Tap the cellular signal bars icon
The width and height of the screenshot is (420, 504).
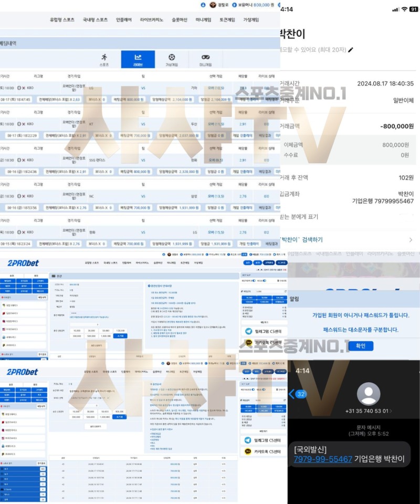[395, 9]
